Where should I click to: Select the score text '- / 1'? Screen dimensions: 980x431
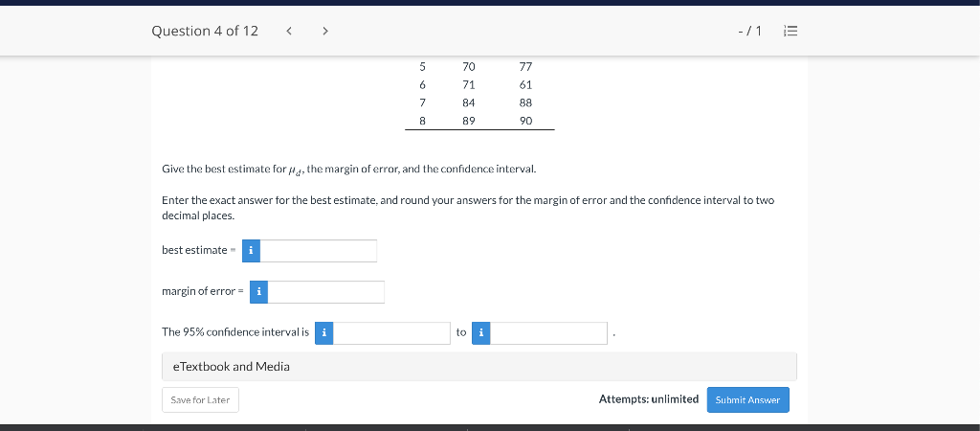(x=749, y=31)
